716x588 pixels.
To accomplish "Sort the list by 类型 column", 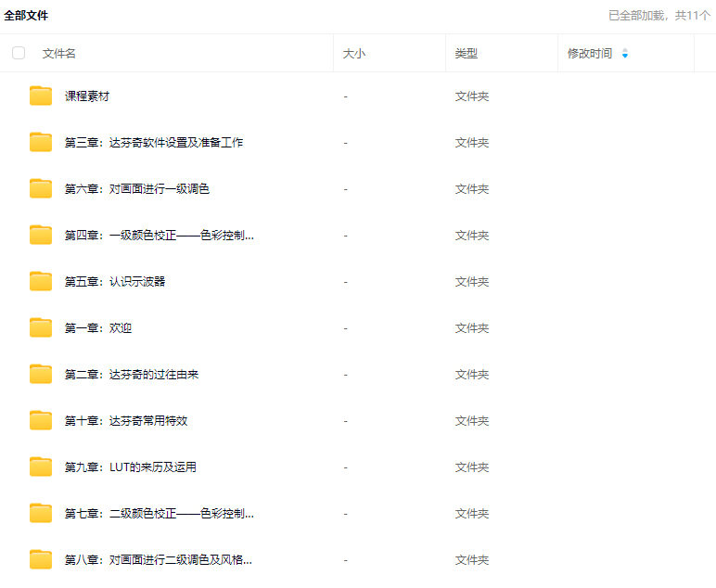I will click(467, 54).
